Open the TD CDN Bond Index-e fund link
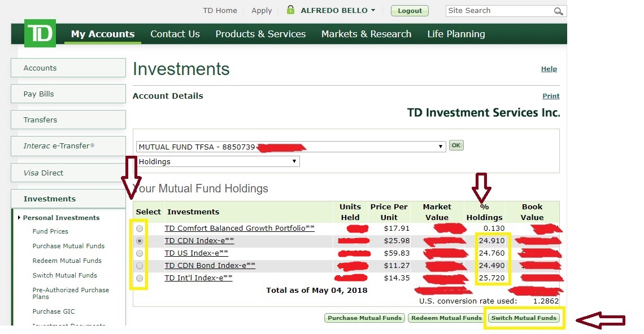 point(210,265)
